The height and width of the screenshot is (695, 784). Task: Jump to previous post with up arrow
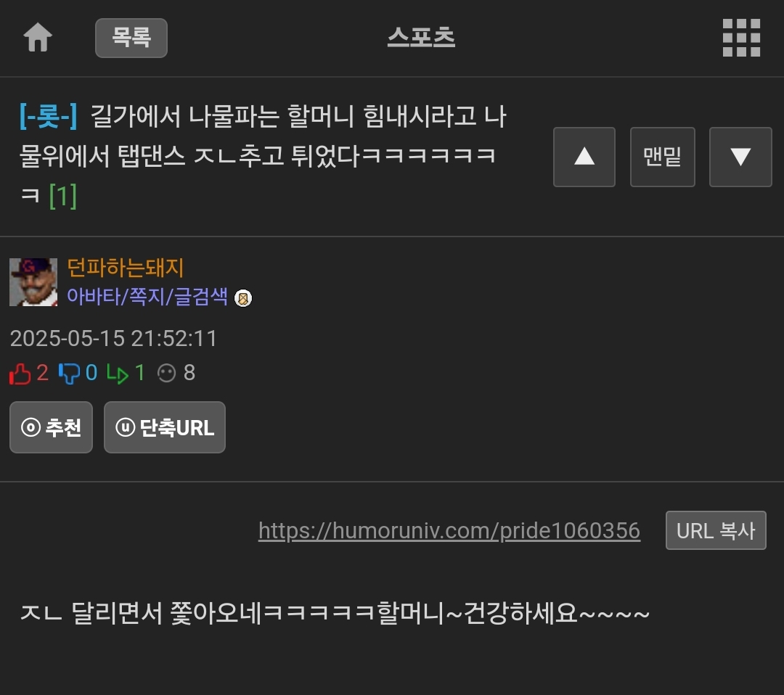(x=584, y=157)
